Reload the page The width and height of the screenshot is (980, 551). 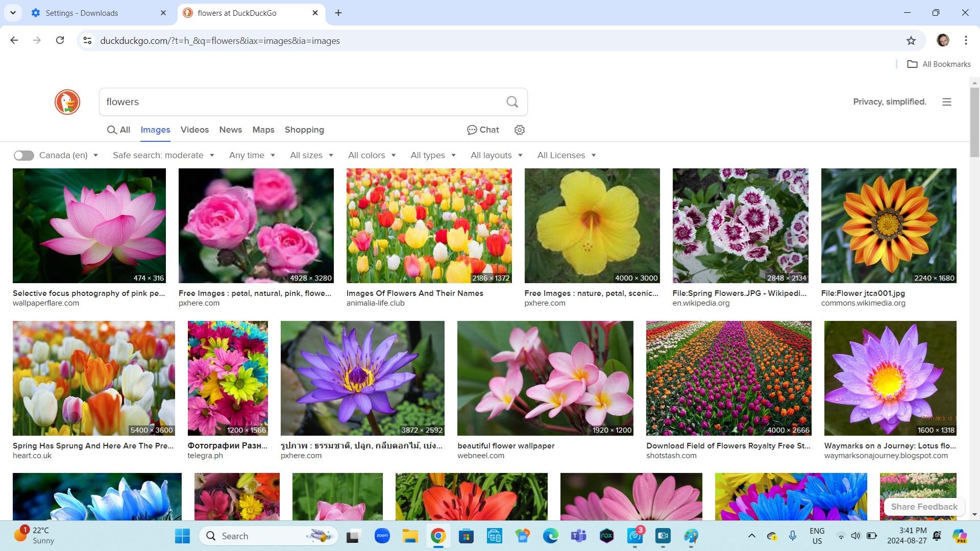coord(60,40)
